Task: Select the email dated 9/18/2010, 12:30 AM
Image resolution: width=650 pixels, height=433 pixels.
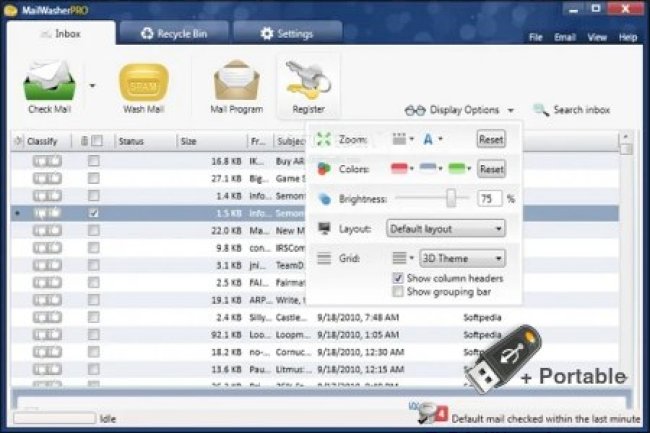Action: (315, 352)
